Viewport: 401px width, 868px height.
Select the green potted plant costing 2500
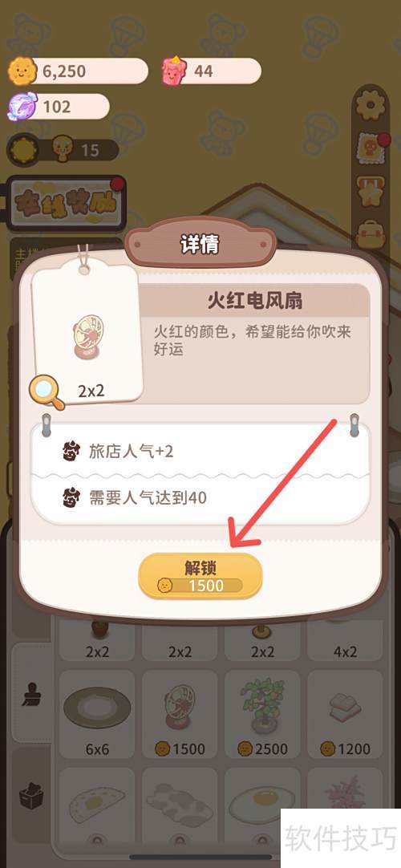pyautogui.click(x=263, y=714)
